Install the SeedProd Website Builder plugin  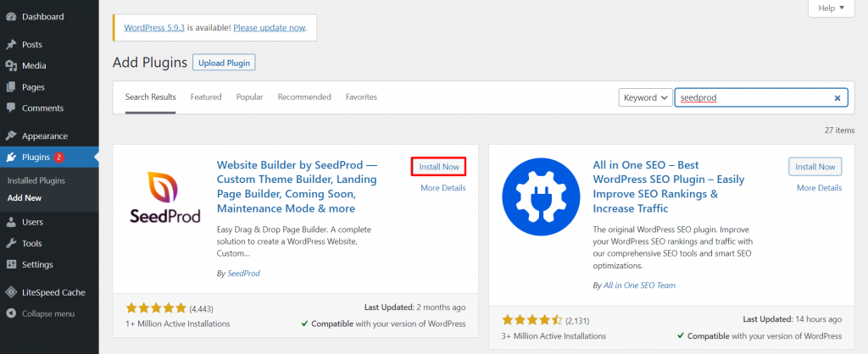[x=439, y=167]
